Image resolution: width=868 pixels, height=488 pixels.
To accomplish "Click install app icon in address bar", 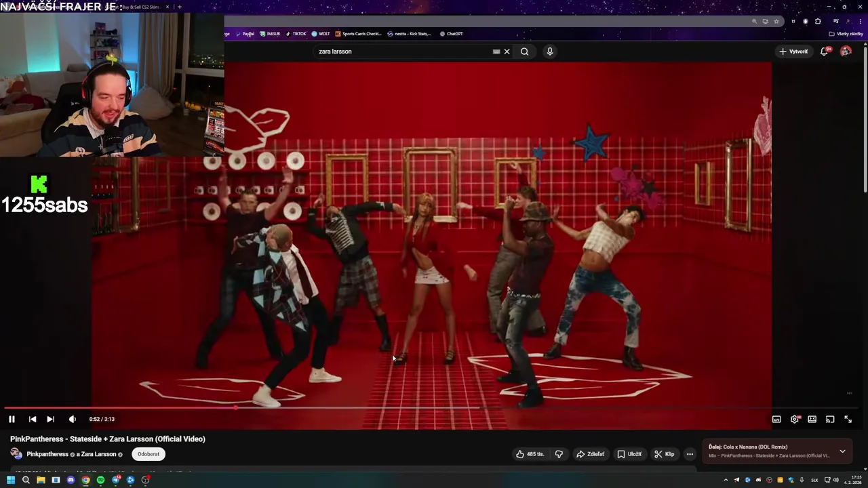I will pos(765,21).
